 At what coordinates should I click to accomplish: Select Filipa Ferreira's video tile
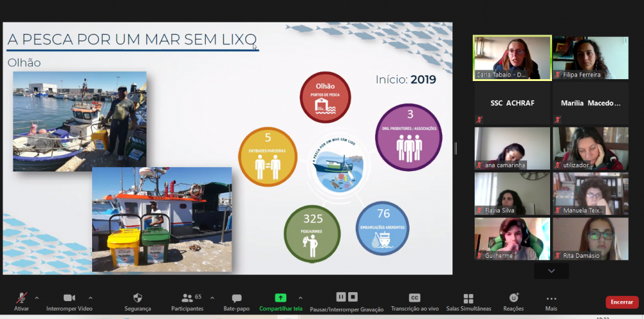tap(590, 58)
